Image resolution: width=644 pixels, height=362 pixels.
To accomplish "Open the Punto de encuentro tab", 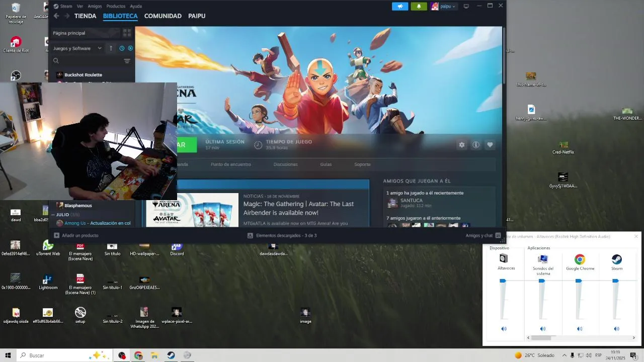I will click(230, 164).
